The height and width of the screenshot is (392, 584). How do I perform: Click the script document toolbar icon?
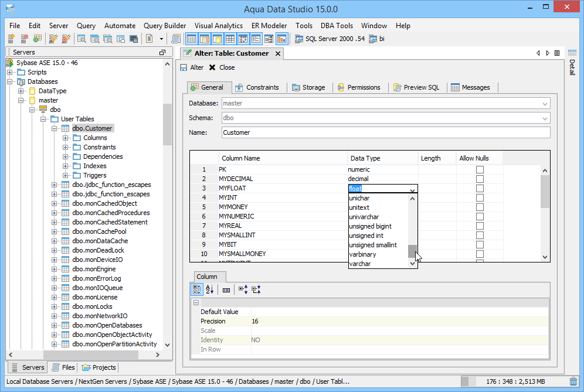click(x=150, y=39)
